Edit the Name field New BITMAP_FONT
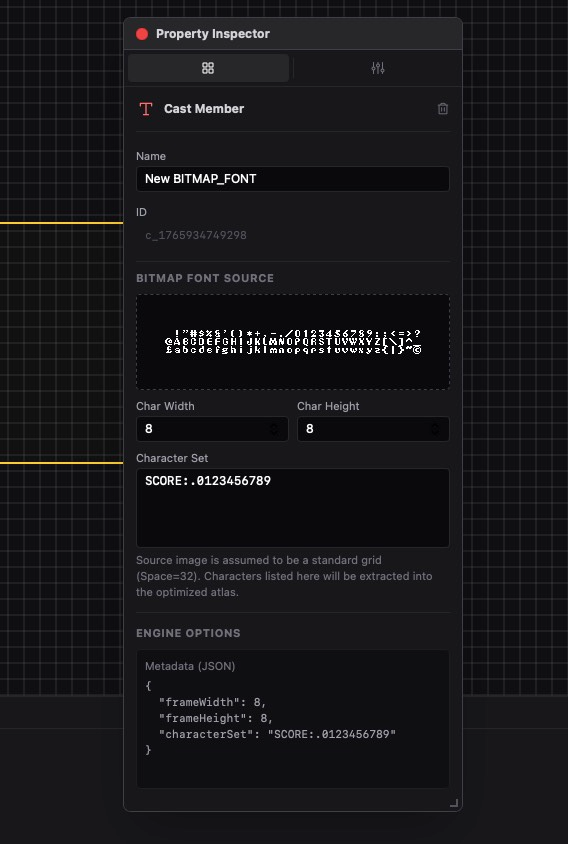Image resolution: width=568 pixels, height=844 pixels. point(293,179)
